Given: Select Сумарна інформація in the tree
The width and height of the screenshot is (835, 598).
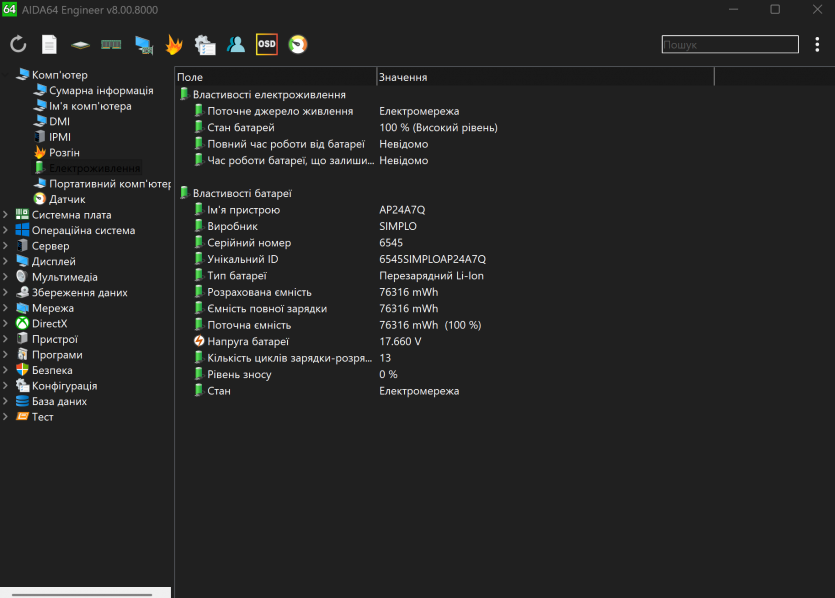Looking at the screenshot, I should point(101,91).
